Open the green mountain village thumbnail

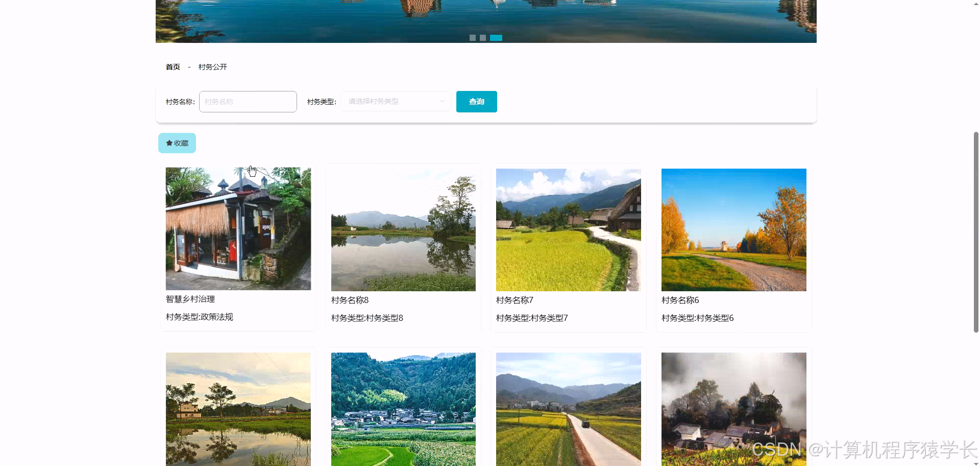pyautogui.click(x=403, y=409)
